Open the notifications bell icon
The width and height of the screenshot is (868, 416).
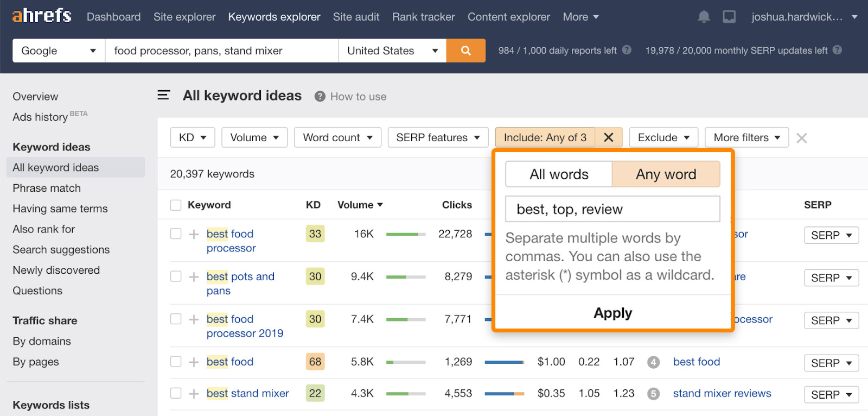[704, 17]
